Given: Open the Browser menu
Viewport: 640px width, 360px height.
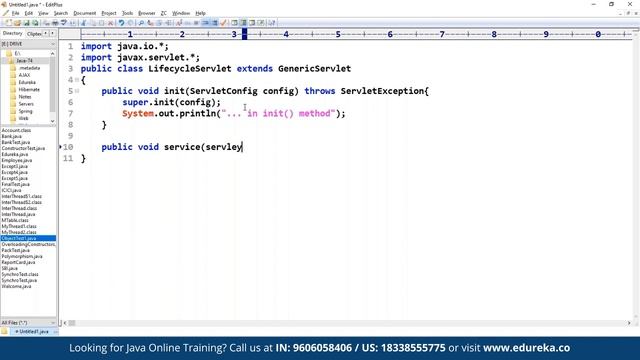Looking at the screenshot, I should point(147,13).
